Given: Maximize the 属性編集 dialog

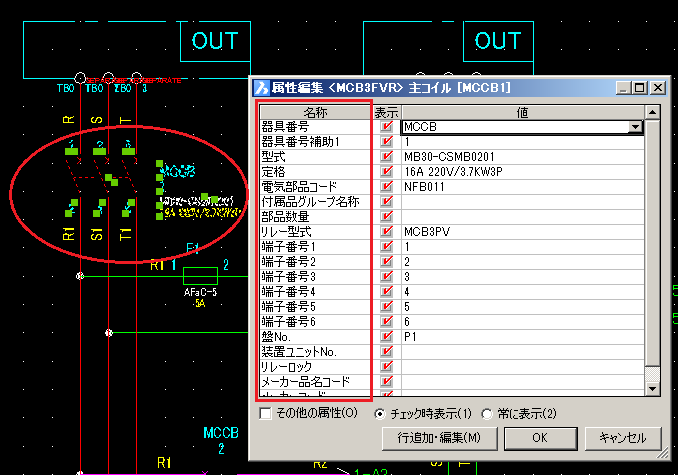Looking at the screenshot, I should click(x=639, y=88).
